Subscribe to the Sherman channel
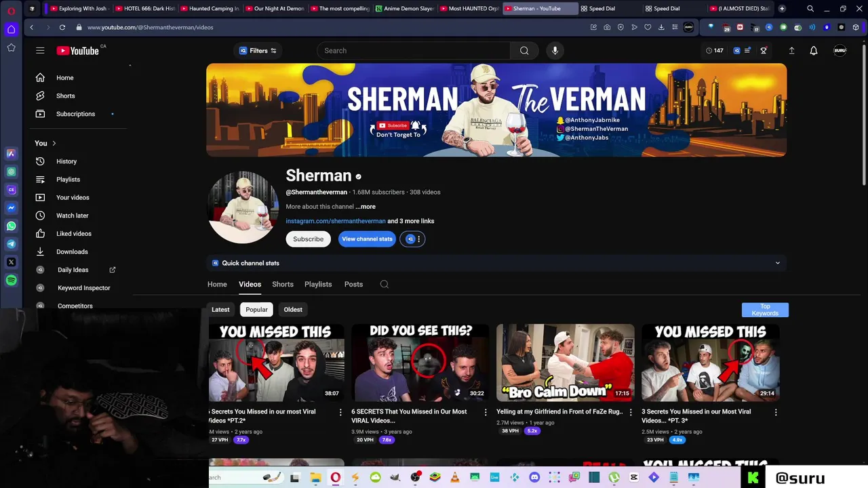Screen dimensions: 868x488 tap(309, 239)
